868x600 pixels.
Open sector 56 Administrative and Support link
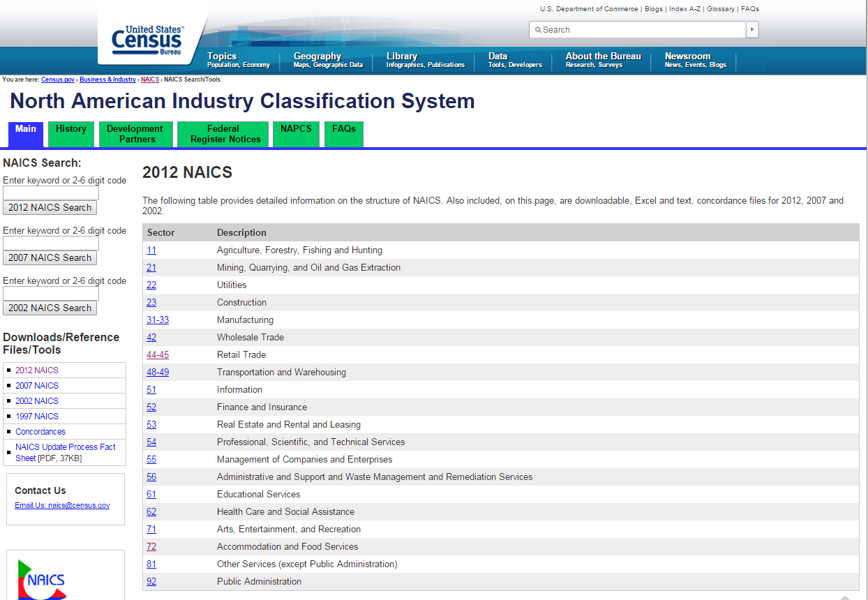[151, 477]
